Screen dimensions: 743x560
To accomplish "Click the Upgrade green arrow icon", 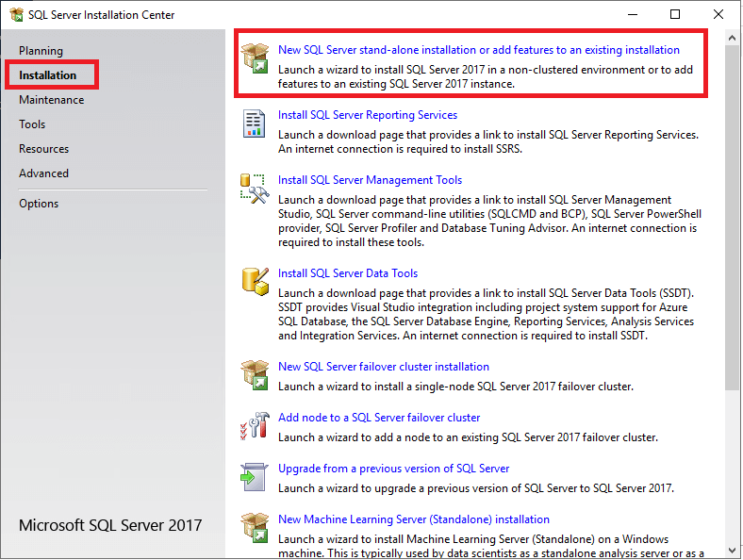I will tap(255, 477).
